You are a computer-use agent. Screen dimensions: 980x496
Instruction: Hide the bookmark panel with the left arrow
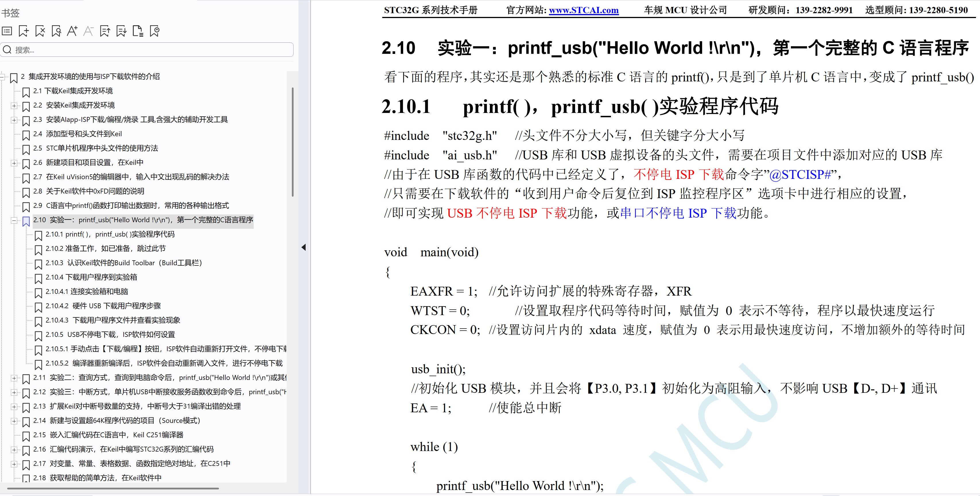pyautogui.click(x=304, y=247)
